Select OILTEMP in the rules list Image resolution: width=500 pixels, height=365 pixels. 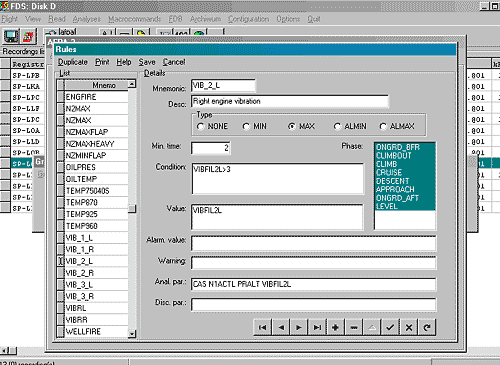pos(96,179)
